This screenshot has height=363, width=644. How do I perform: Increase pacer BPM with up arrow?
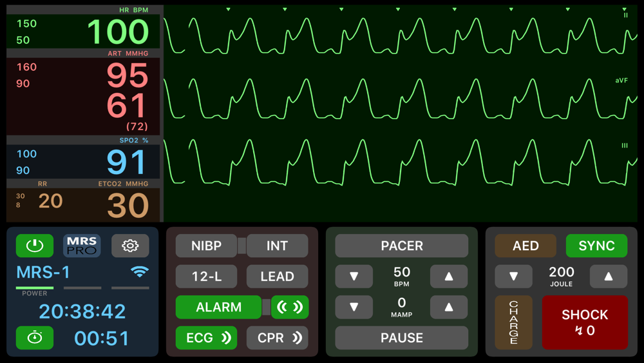[x=449, y=276]
